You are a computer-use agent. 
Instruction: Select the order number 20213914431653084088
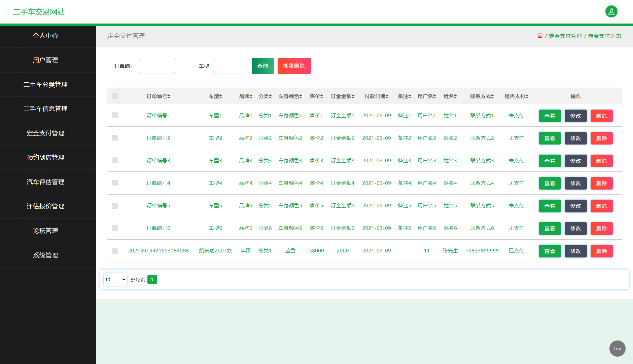click(158, 251)
